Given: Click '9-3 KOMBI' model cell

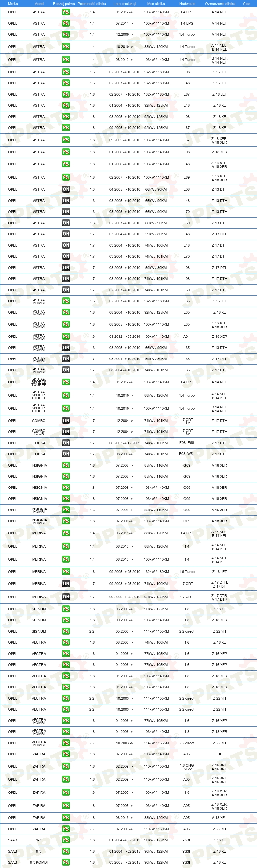Looking at the screenshot, I should coord(39,863).
